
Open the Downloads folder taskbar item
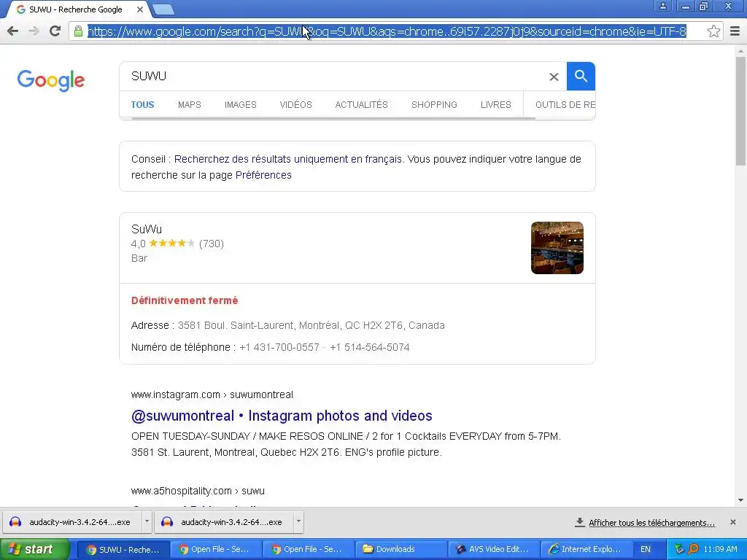point(402,550)
